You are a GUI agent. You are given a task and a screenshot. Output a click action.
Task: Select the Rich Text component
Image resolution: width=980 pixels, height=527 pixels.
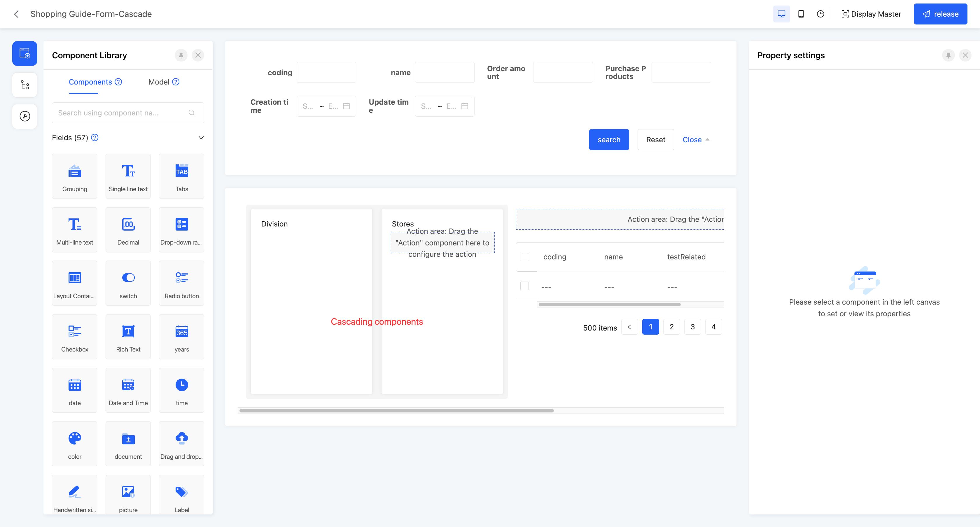[128, 336]
